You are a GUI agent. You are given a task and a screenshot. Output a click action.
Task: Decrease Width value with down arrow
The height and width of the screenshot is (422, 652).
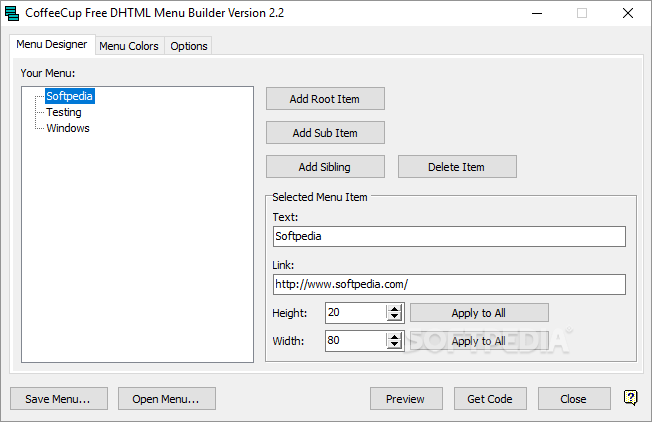coord(394,345)
